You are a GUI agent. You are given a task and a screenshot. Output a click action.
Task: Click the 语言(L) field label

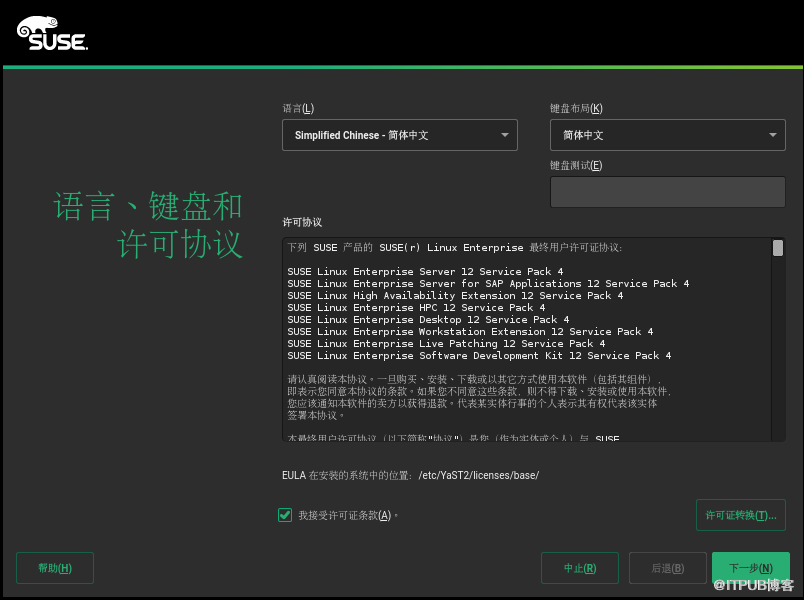click(298, 108)
